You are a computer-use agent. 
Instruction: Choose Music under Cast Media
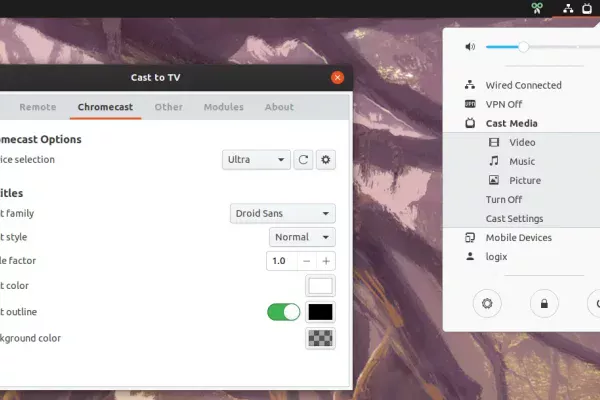pos(522,162)
